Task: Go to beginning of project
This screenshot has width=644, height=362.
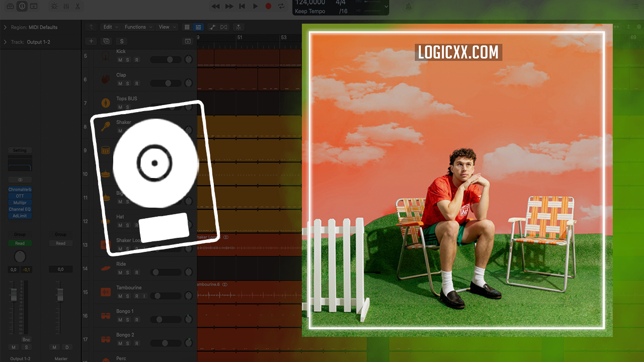Action: point(242,6)
